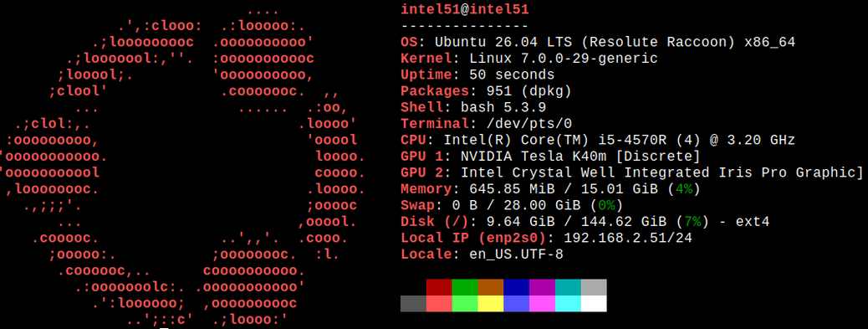Click the Local IP address 192.168.2.51/24
Image resolution: width=868 pixels, height=329 pixels.
coord(627,238)
